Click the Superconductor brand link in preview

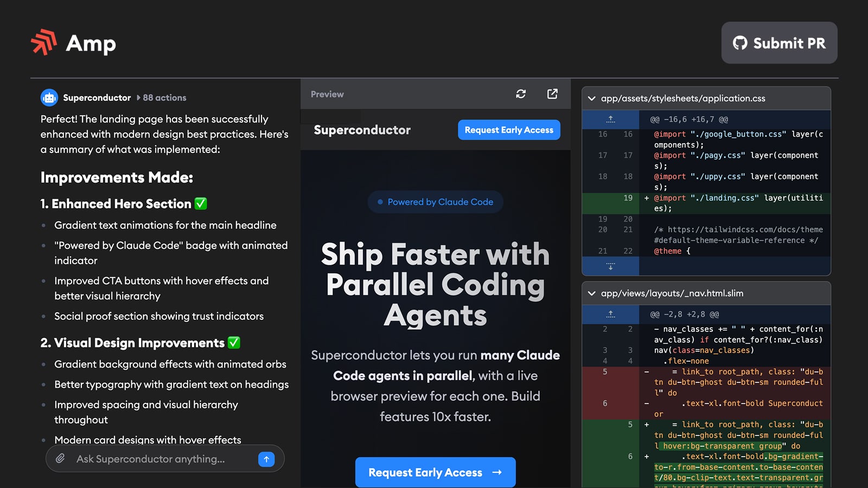[362, 130]
